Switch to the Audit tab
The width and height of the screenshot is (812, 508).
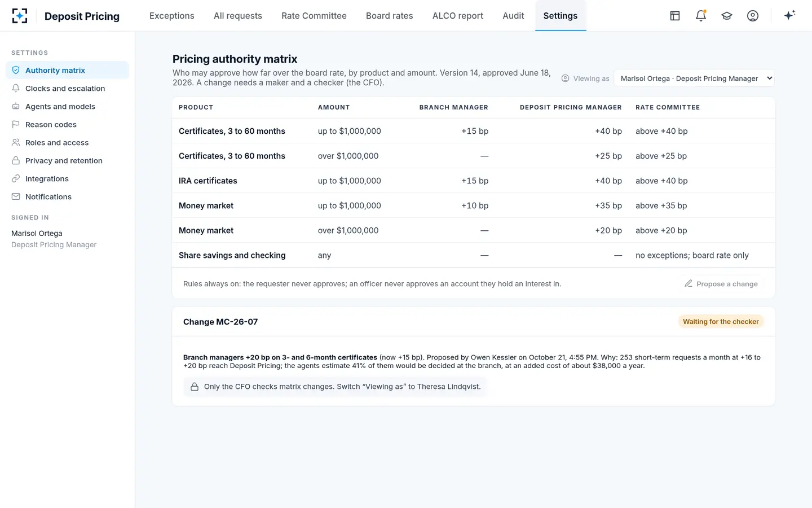coord(513,16)
